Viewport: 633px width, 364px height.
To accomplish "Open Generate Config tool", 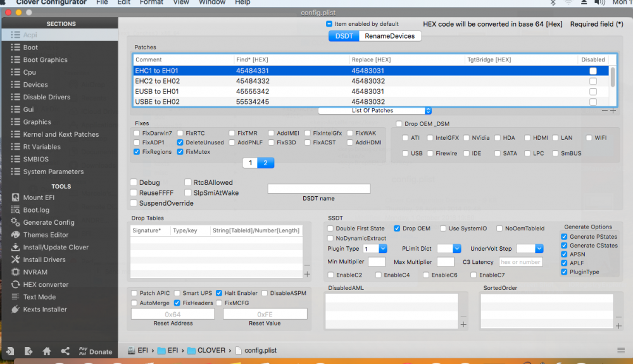I will pos(49,222).
